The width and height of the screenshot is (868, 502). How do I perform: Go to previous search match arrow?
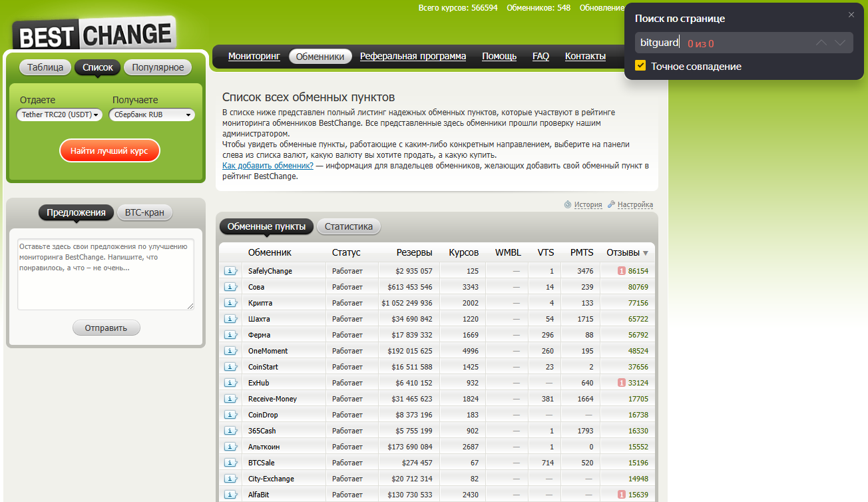point(821,43)
